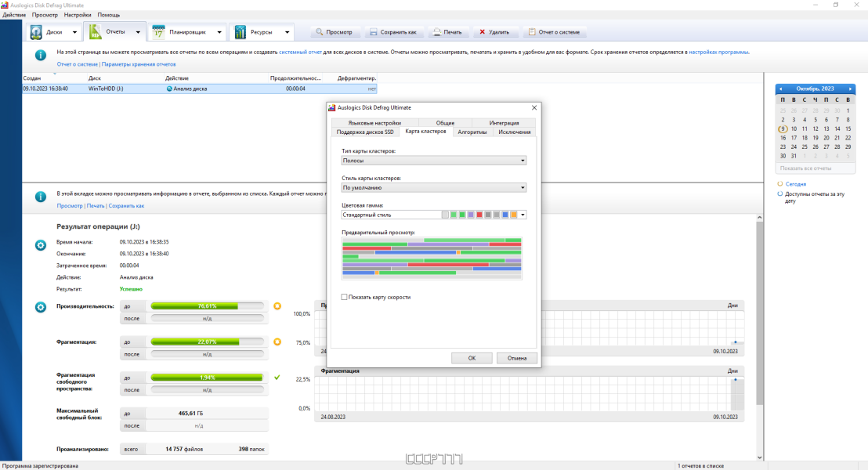Open the Настройки menu
The height and width of the screenshot is (470, 868).
78,15
